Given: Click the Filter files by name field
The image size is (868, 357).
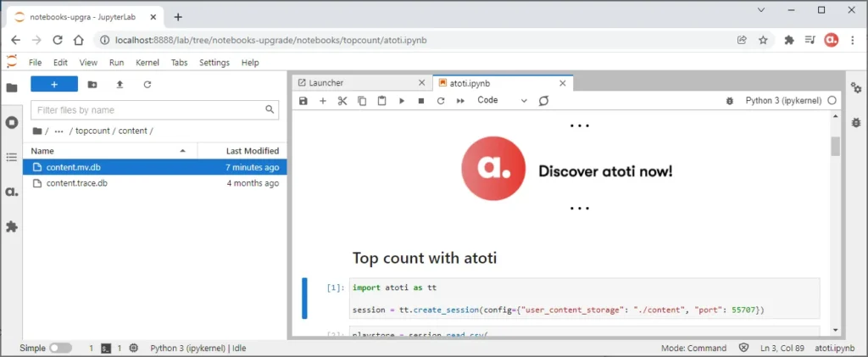Looking at the screenshot, I should (155, 109).
